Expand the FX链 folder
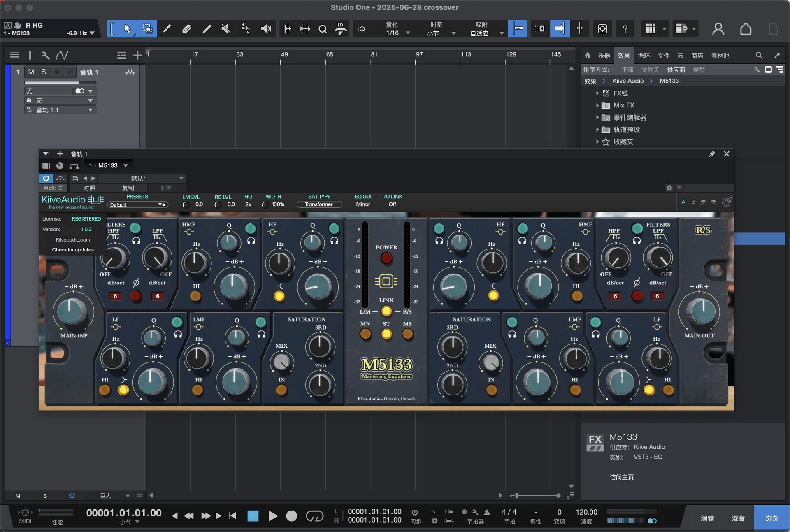This screenshot has width=790, height=532. pos(597,93)
